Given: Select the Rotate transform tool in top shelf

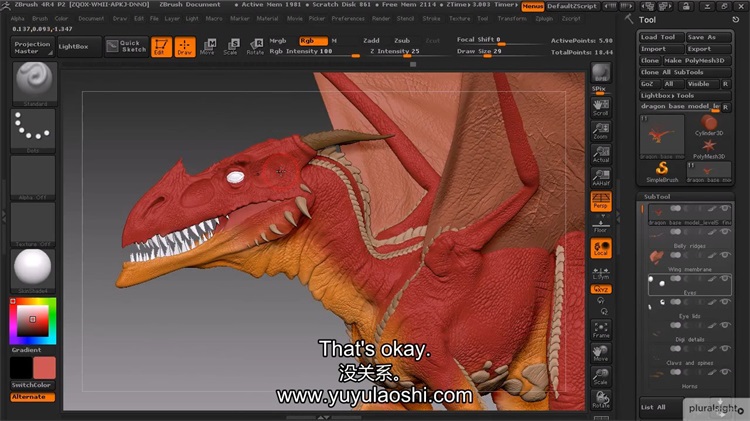Looking at the screenshot, I should tap(254, 47).
